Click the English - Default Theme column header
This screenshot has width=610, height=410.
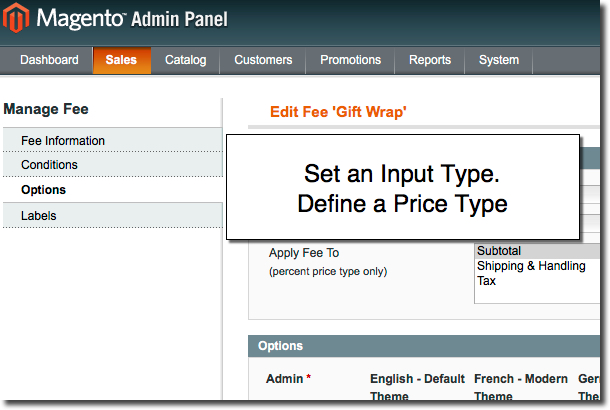(417, 387)
